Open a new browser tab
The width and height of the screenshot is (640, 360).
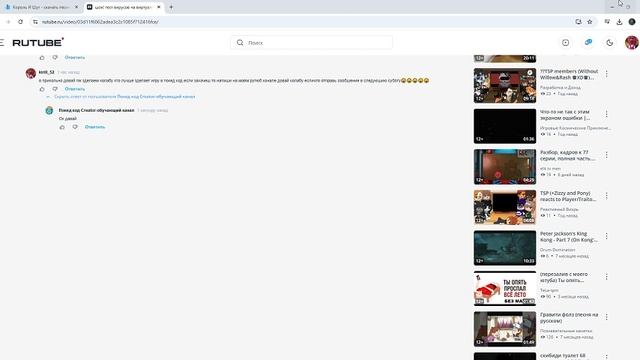point(171,7)
